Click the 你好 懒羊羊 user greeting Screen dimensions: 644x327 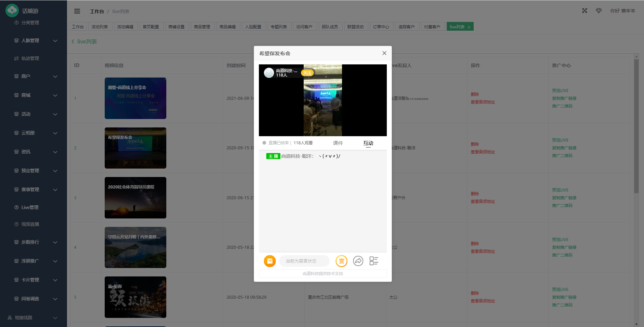[623, 11]
